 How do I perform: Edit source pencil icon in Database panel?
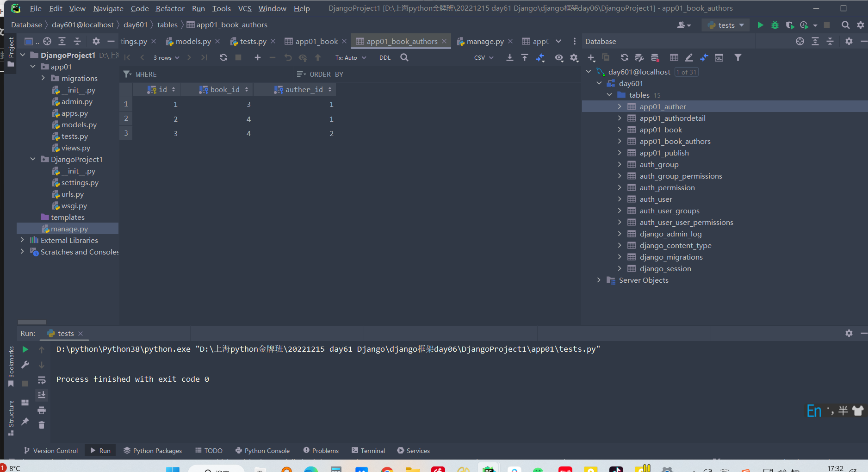pos(689,57)
